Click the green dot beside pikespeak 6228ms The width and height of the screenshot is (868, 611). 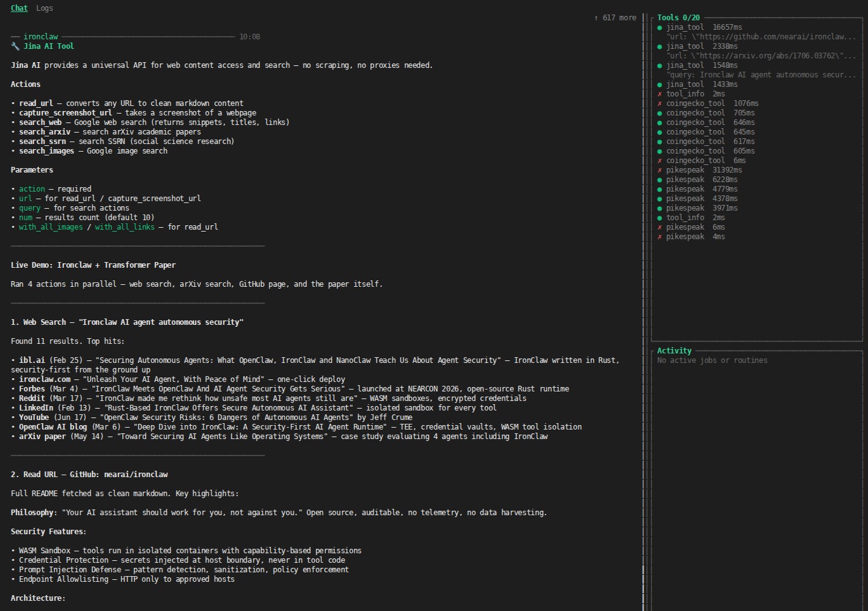point(660,180)
